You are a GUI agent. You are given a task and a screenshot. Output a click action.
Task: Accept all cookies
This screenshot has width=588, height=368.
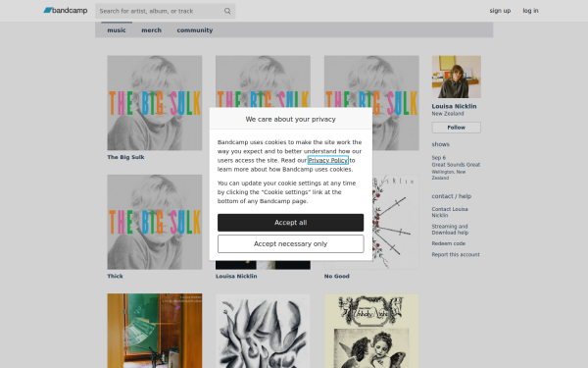[x=290, y=223]
